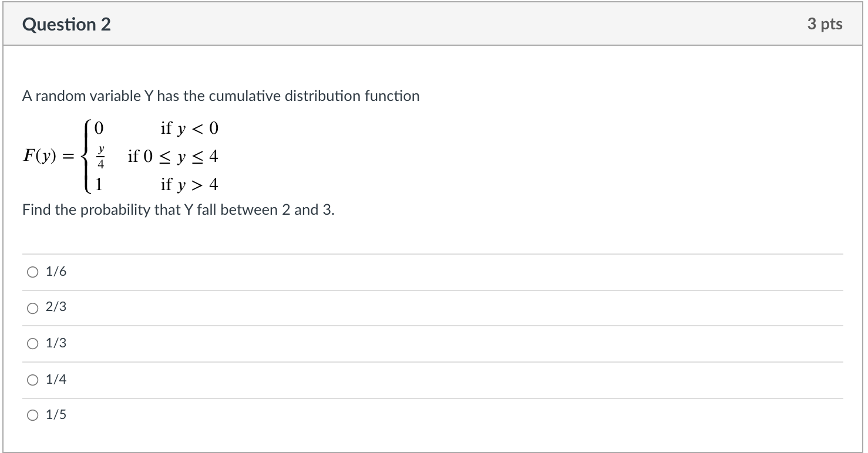Click the 1/6 answer label text
Image resolution: width=868 pixels, height=453 pixels.
point(55,271)
